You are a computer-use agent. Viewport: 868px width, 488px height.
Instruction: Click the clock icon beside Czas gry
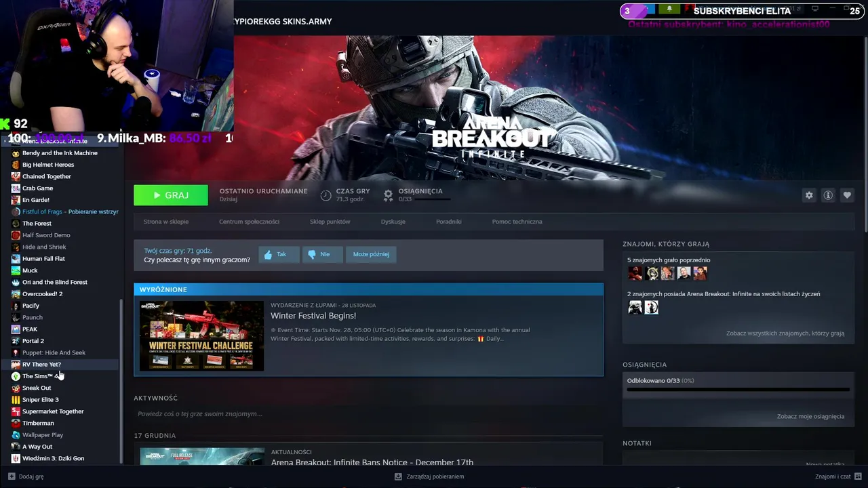coord(325,195)
